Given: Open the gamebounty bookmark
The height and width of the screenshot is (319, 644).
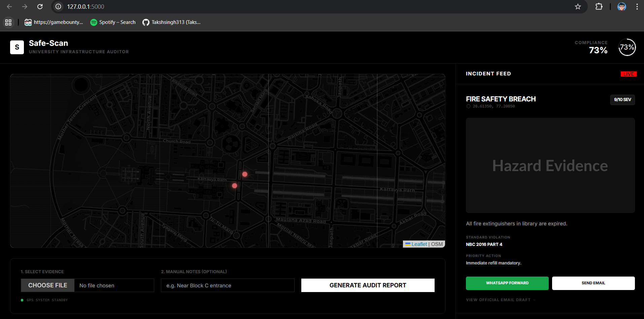Looking at the screenshot, I should (x=54, y=22).
